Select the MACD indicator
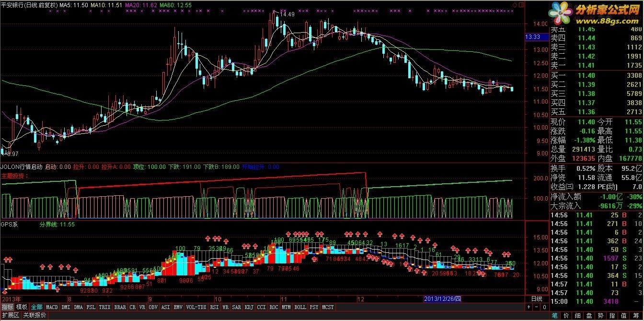644x321 pixels. point(52,307)
